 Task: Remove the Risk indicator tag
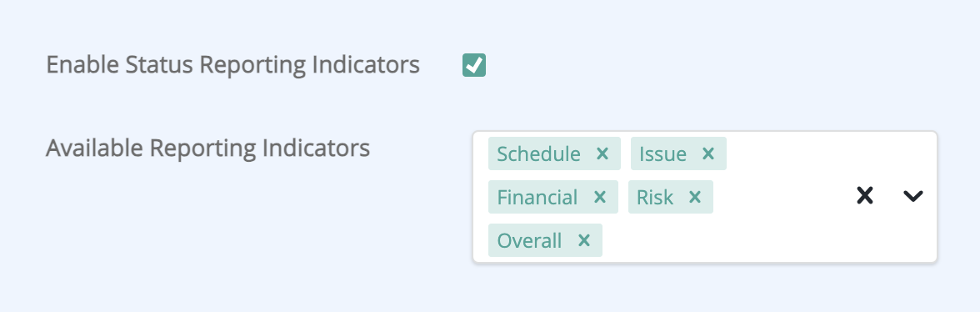click(x=694, y=198)
